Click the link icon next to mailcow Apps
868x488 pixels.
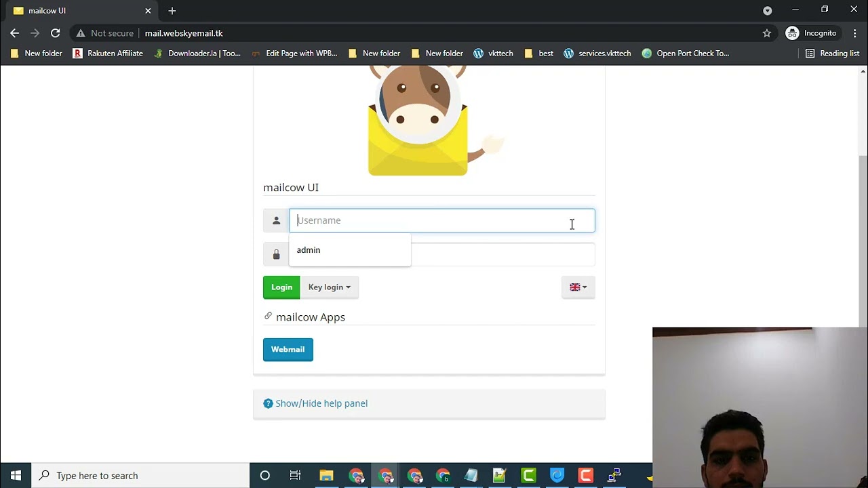268,317
